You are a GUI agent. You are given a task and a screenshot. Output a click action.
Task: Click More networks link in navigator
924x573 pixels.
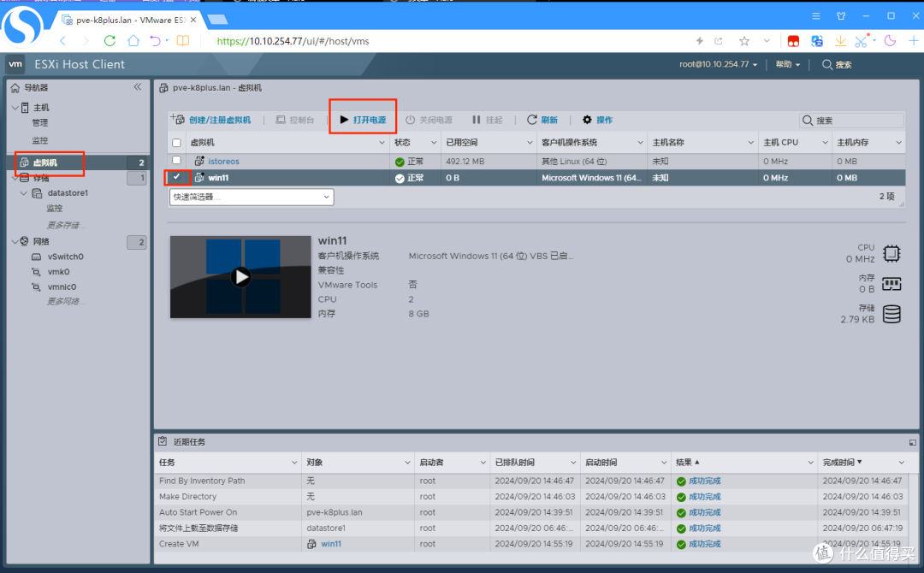[x=66, y=302]
